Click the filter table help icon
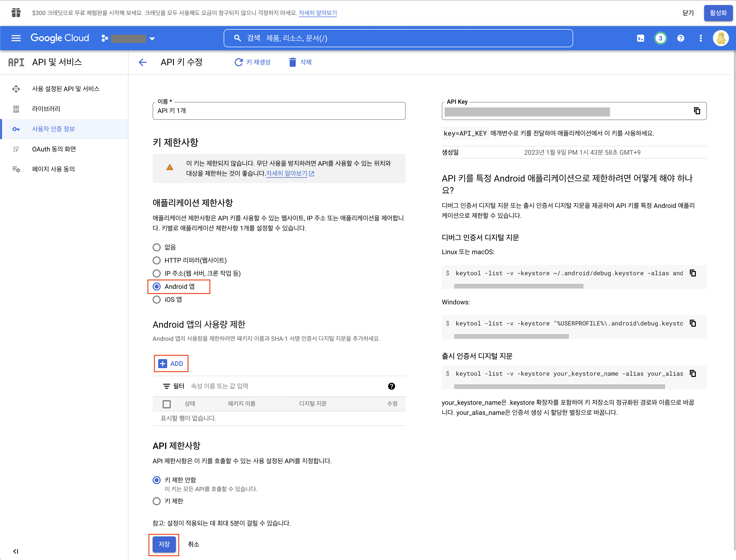The height and width of the screenshot is (560, 736). pyautogui.click(x=392, y=386)
